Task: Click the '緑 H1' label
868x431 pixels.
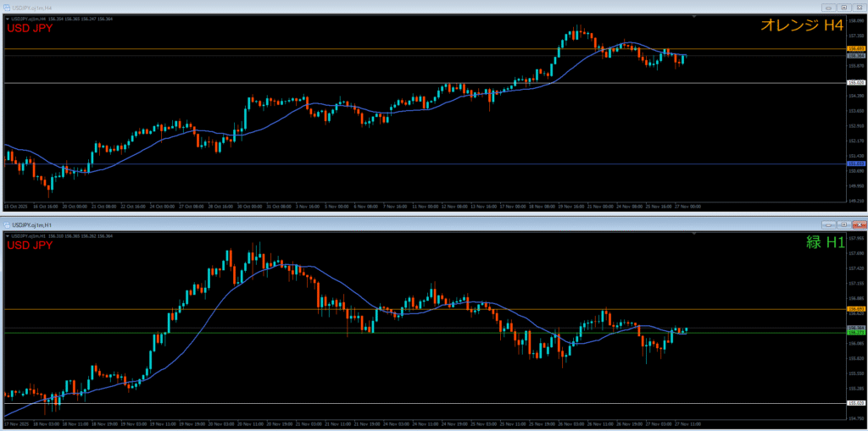Action: [x=825, y=243]
